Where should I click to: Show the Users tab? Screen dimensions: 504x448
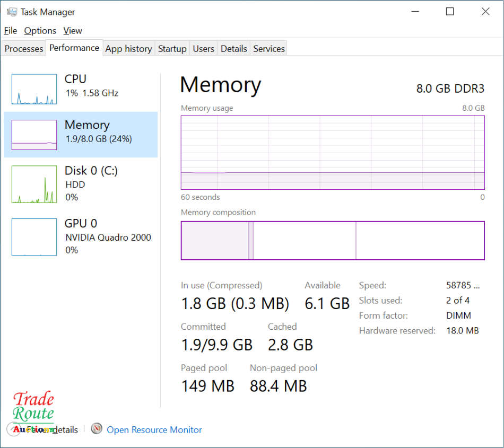coord(203,49)
